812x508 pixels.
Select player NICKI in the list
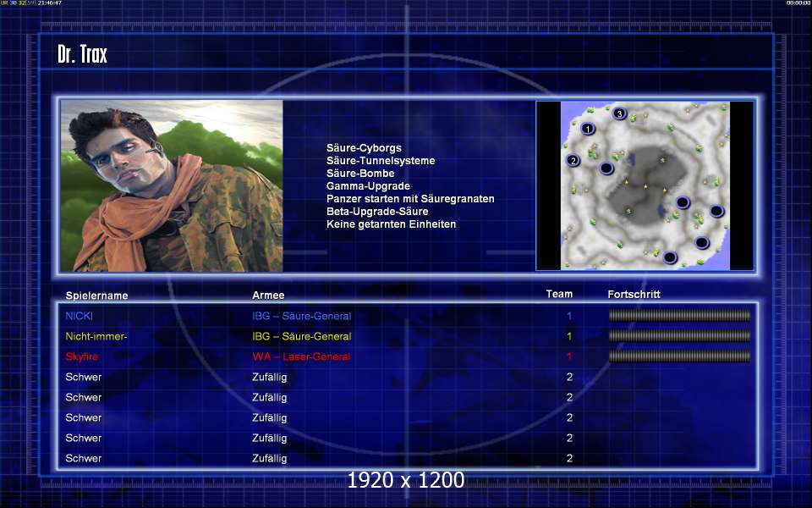pyautogui.click(x=80, y=316)
